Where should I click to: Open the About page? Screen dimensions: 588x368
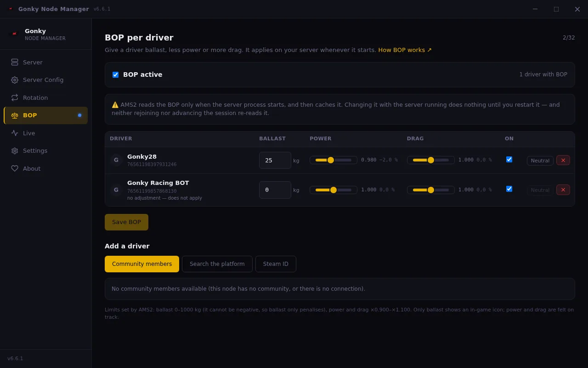[x=45, y=168]
